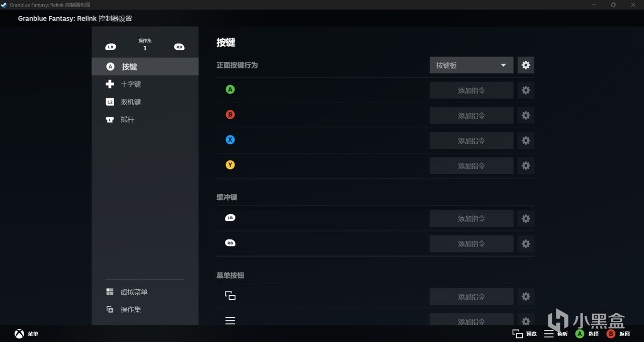Expand the 按键板 behavior dropdown
The width and height of the screenshot is (644, 342).
(471, 65)
